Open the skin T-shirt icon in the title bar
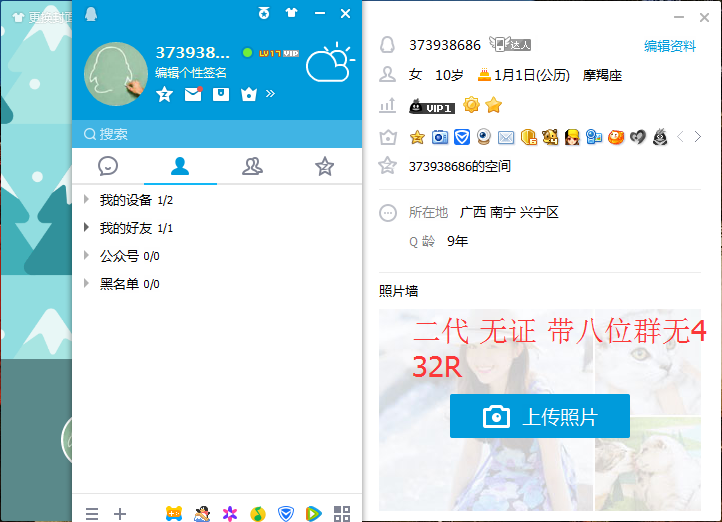 tap(291, 13)
